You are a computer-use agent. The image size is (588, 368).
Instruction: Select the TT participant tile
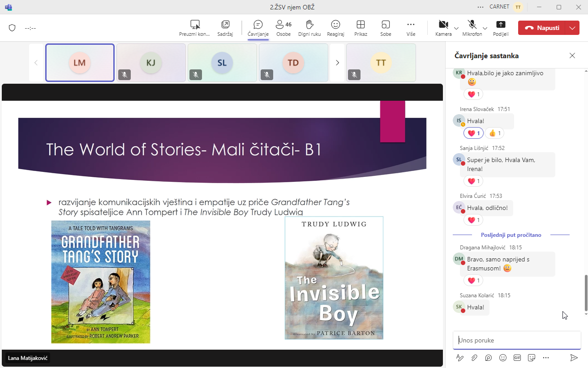point(381,63)
